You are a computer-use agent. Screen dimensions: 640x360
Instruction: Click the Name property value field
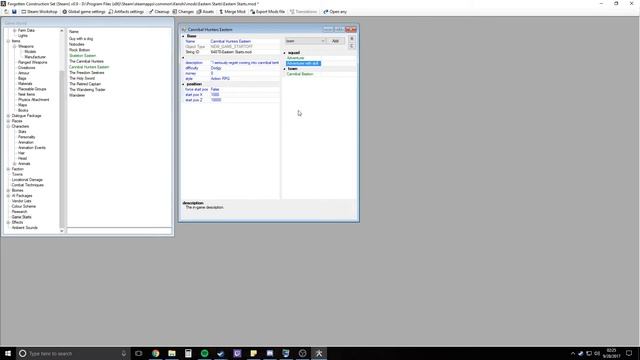(244, 41)
